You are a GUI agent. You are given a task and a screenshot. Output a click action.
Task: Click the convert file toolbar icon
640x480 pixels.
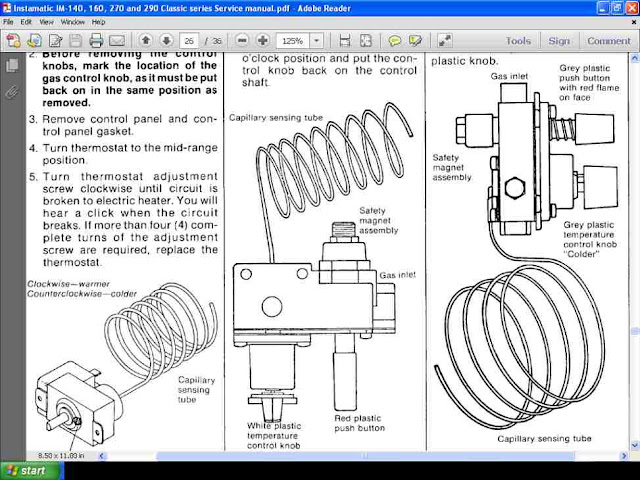34,40
